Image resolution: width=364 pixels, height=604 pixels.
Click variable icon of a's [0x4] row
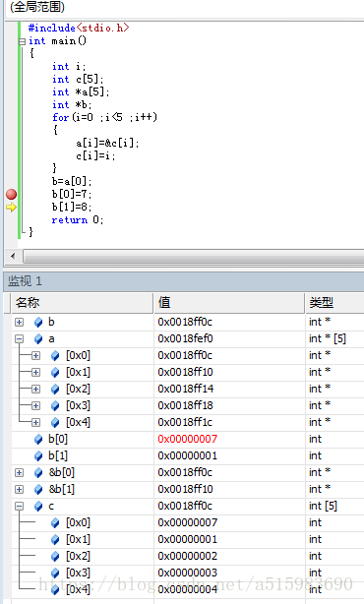click(55, 423)
